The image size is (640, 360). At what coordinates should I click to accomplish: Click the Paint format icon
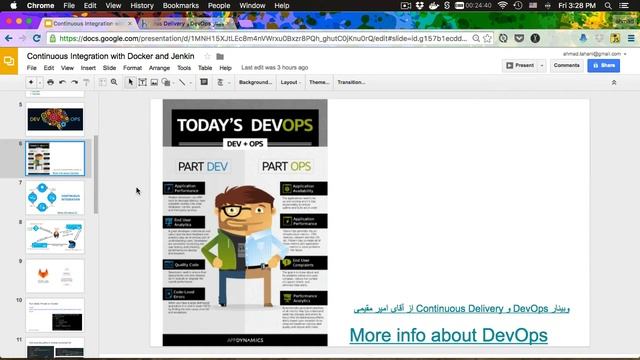86,82
